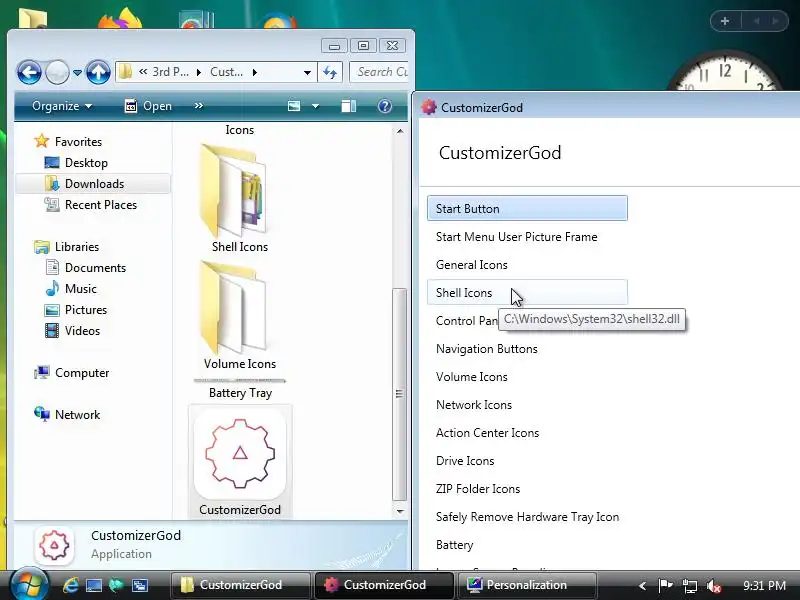800x600 pixels.
Task: Click the file list scroll up arrow
Action: click(400, 131)
